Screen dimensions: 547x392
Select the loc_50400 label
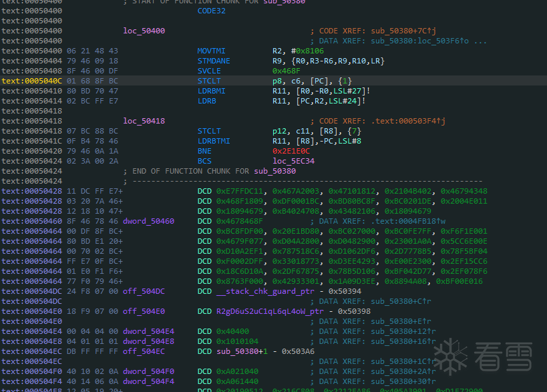[x=144, y=31]
